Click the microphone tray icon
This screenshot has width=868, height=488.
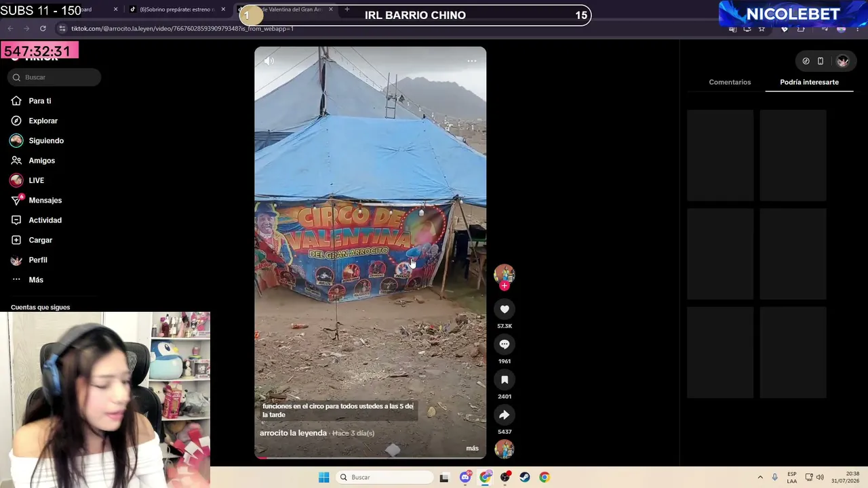pyautogui.click(x=775, y=477)
